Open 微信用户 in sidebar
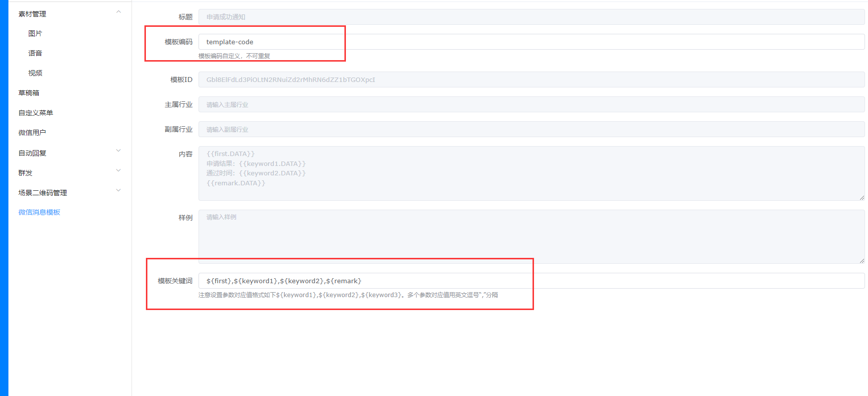 pyautogui.click(x=32, y=133)
